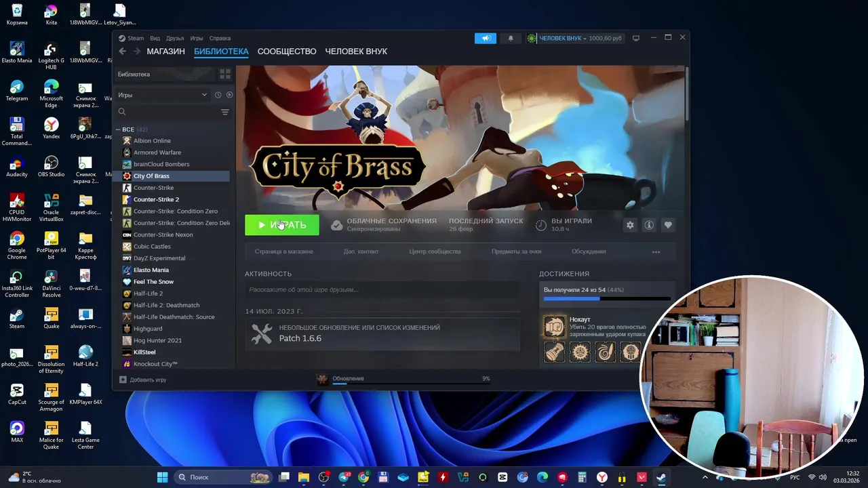Open the three-dots more links menu
Image resolution: width=868 pixels, height=488 pixels.
coord(656,251)
